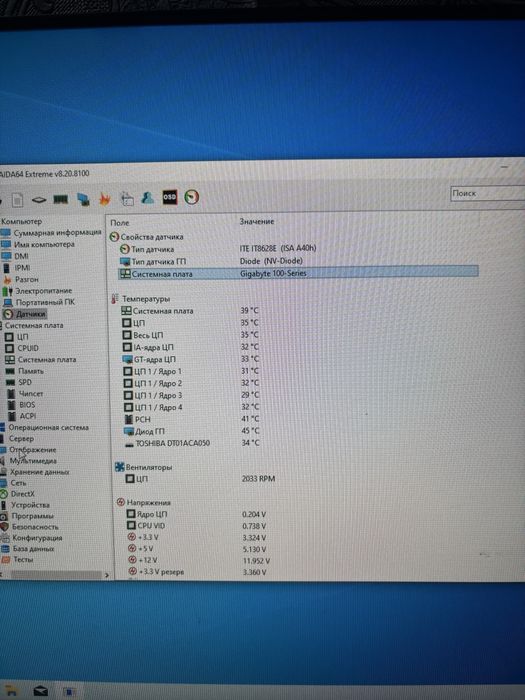This screenshot has width=525, height=700.
Task: Click the Поле column header
Action: [120, 222]
